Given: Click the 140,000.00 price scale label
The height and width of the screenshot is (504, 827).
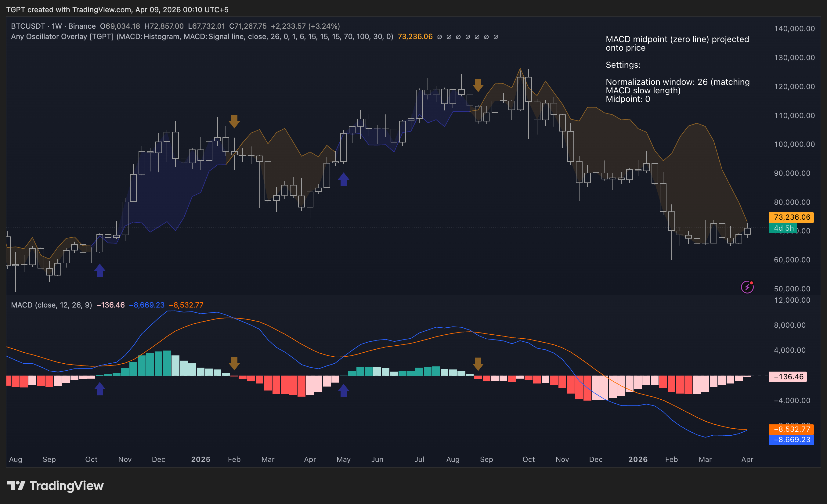Looking at the screenshot, I should coord(794,28).
